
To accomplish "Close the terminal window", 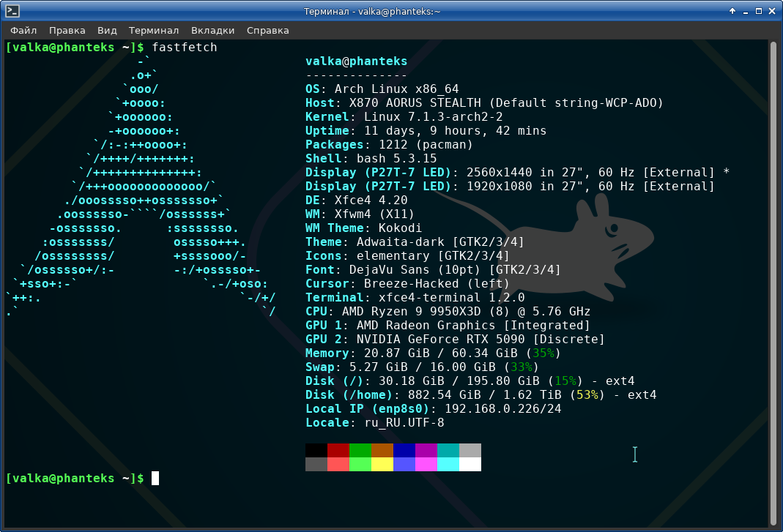I will point(771,11).
